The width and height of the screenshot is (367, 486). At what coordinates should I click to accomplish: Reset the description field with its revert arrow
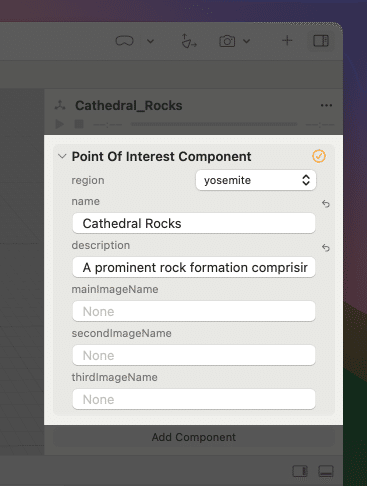(326, 248)
